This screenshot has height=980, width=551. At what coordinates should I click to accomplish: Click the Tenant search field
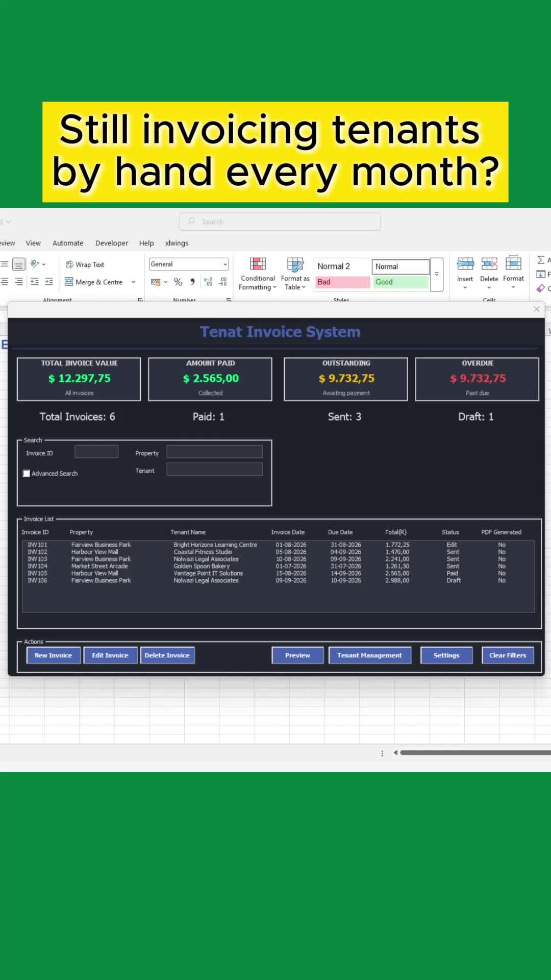[215, 469]
